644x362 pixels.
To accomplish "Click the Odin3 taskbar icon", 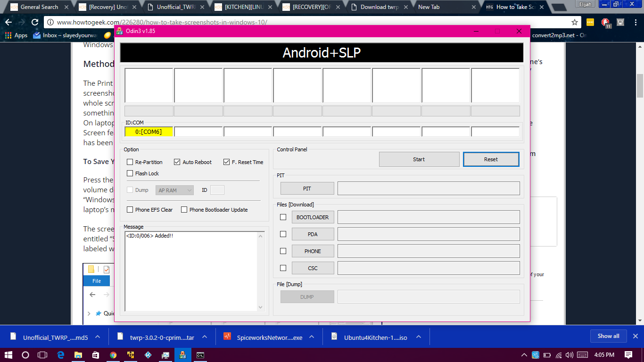I will (183, 355).
